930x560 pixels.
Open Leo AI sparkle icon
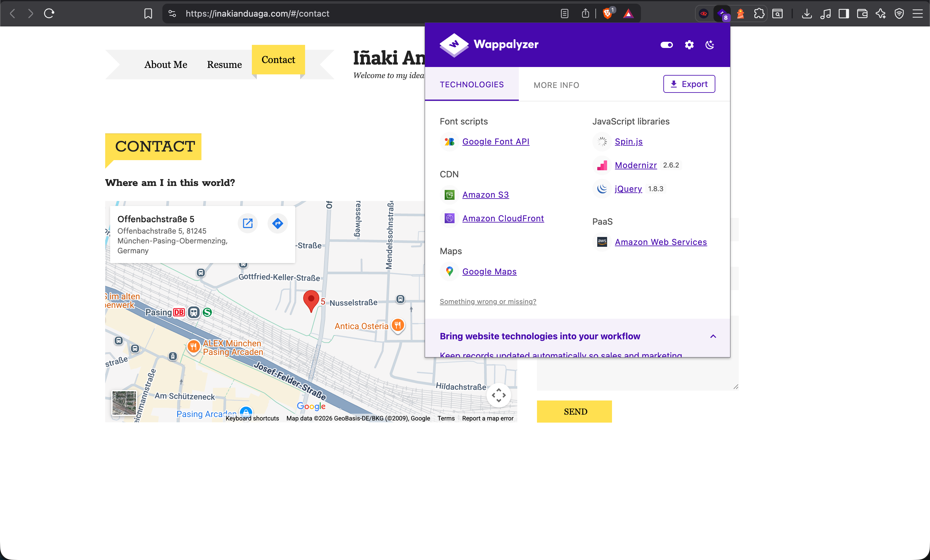(881, 14)
